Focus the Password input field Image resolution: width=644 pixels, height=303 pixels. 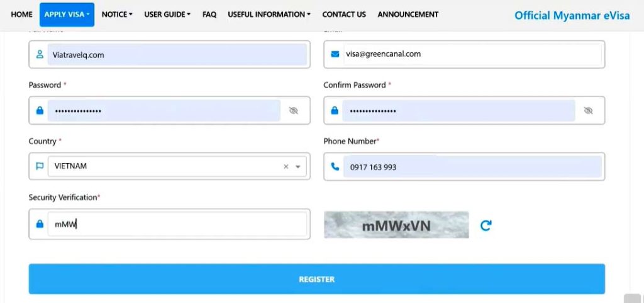click(x=164, y=110)
